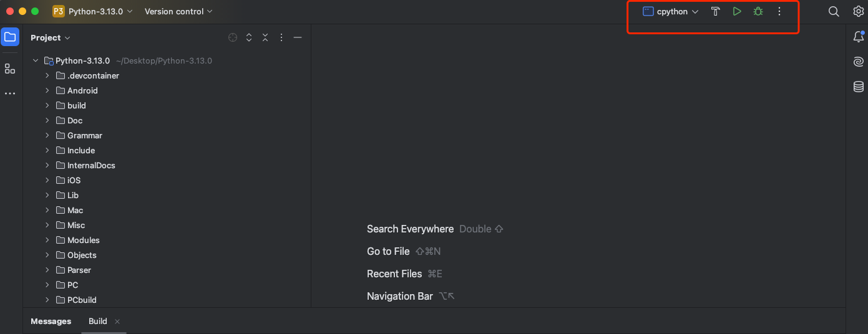Toggle the Project tool window folder icon

click(10, 37)
